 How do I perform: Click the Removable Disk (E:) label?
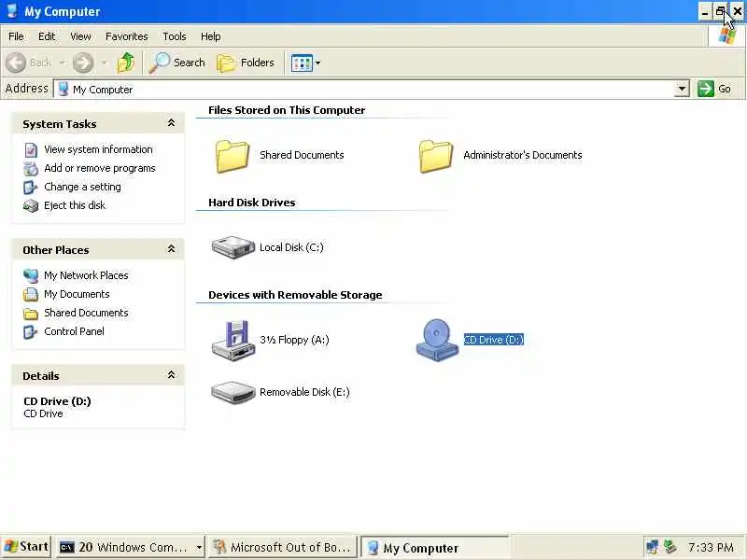pyautogui.click(x=304, y=392)
